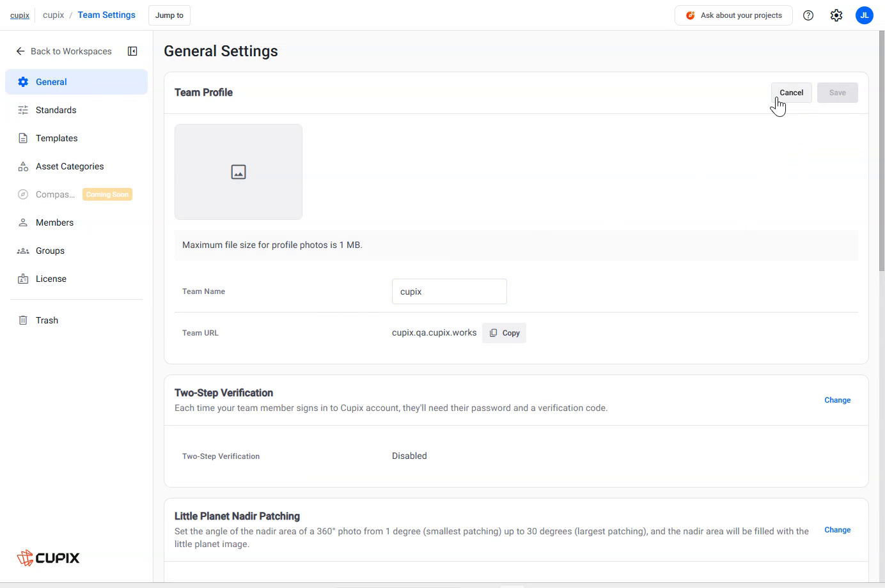
Task: Open the JL user avatar menu
Action: [865, 15]
